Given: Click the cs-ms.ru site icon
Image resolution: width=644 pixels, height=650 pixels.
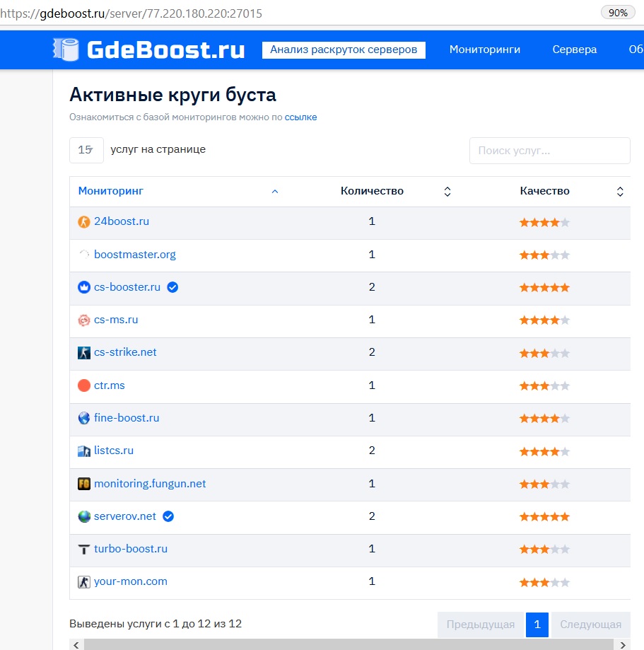Looking at the screenshot, I should click(x=84, y=320).
